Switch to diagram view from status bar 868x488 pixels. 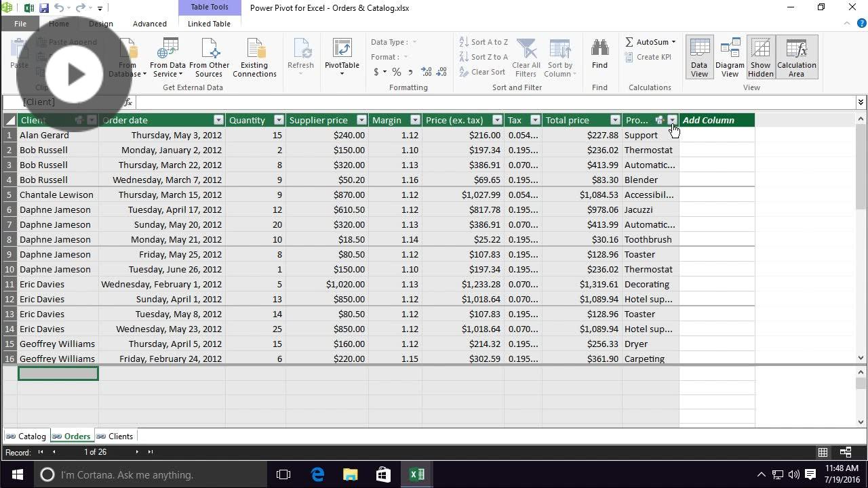(846, 452)
